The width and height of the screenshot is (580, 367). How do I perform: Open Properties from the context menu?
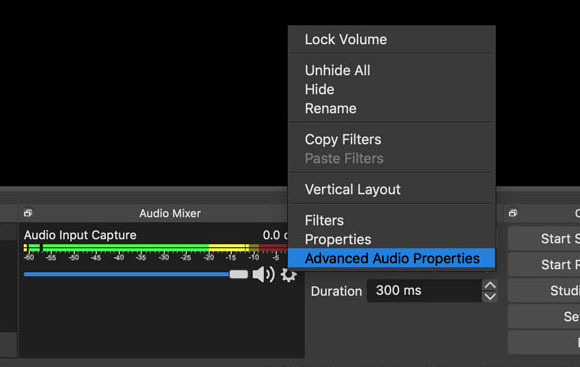click(392, 239)
